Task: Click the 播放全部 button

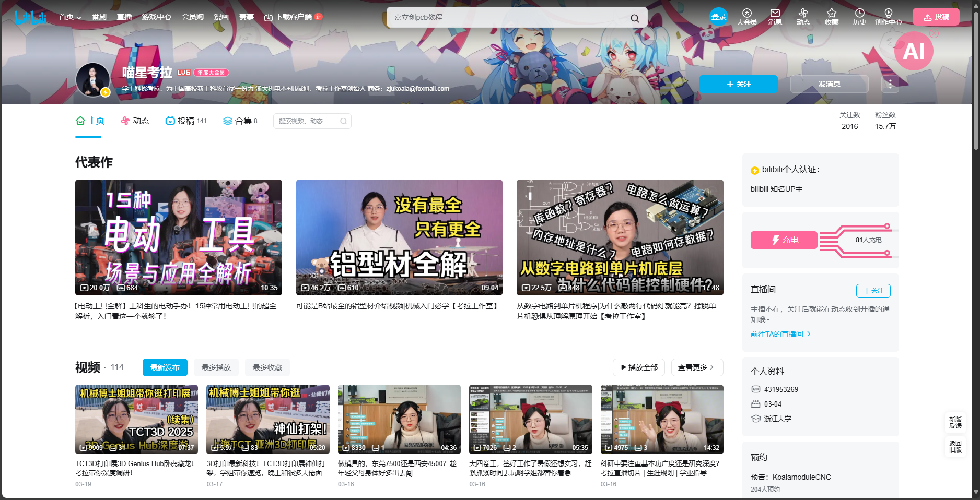Action: (639, 367)
